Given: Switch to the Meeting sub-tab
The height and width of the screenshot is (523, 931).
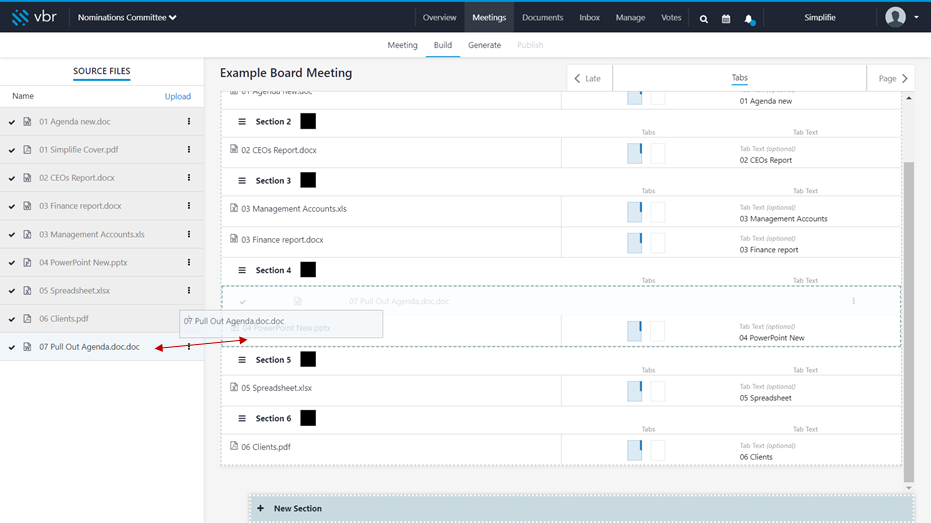Looking at the screenshot, I should coord(403,45).
